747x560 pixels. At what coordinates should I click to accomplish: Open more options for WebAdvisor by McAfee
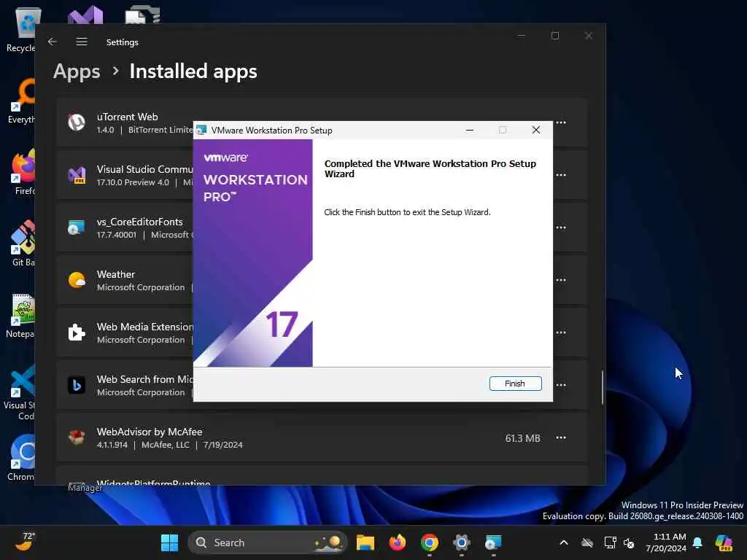561,437
